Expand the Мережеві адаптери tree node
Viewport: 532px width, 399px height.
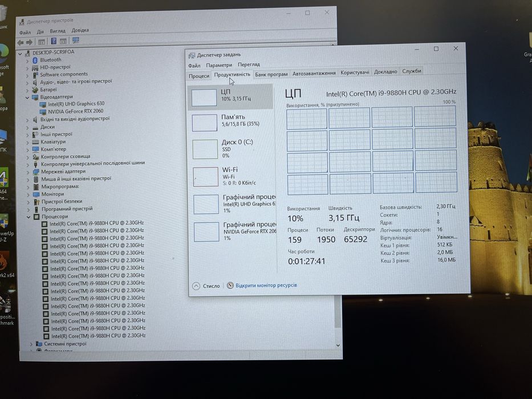(28, 172)
